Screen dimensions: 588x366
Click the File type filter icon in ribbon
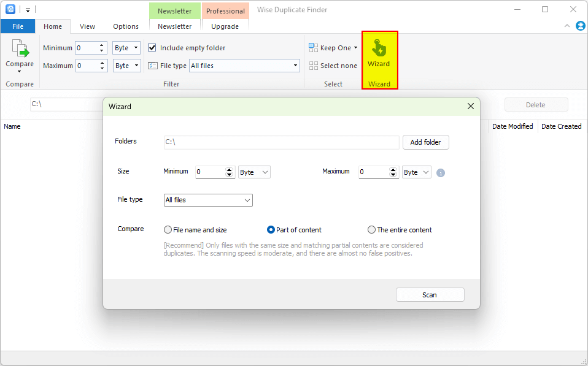point(153,66)
